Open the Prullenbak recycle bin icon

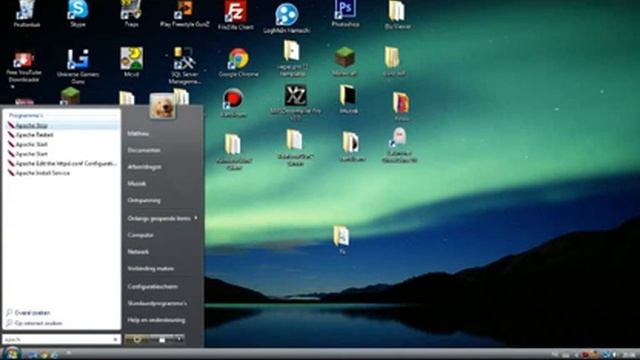(x=26, y=13)
